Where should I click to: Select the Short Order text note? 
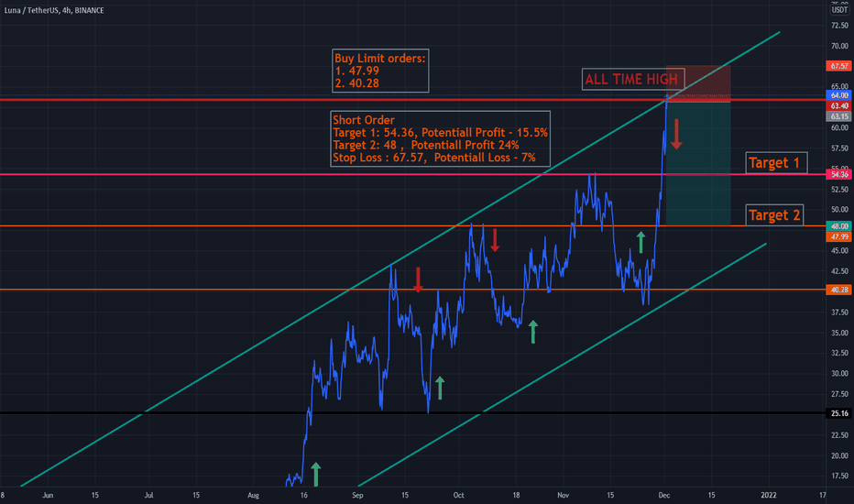coord(440,139)
